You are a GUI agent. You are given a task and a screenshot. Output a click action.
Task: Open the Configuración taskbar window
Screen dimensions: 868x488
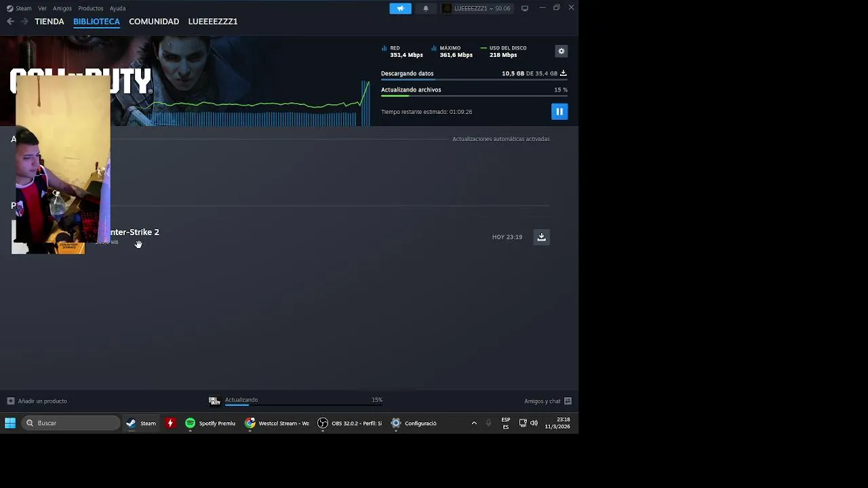coord(414,423)
